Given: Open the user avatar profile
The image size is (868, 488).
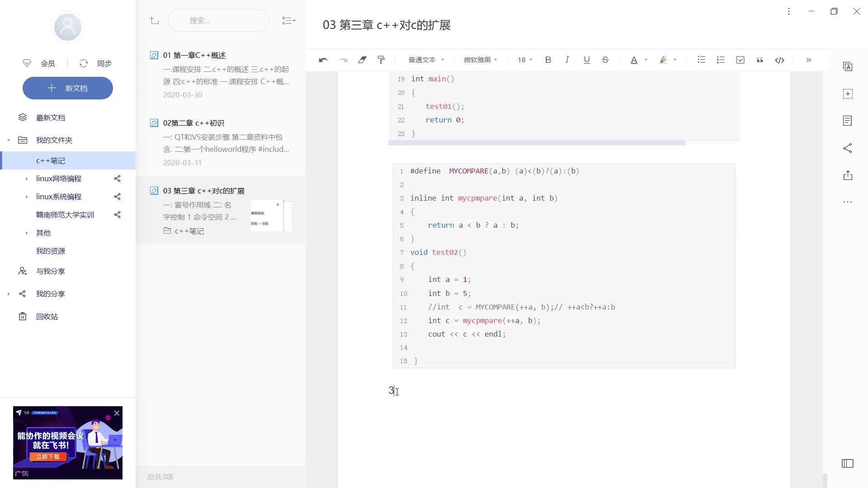Looking at the screenshot, I should click(68, 27).
